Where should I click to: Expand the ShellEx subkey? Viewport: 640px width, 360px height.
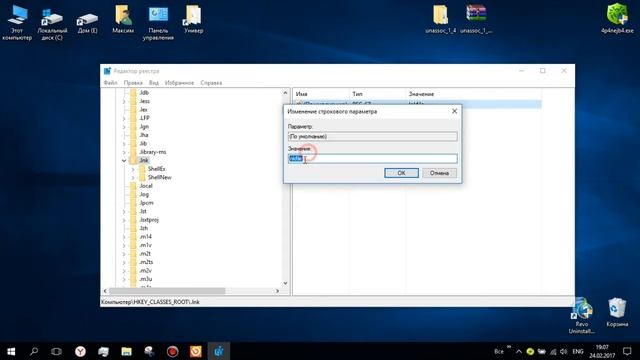click(133, 169)
